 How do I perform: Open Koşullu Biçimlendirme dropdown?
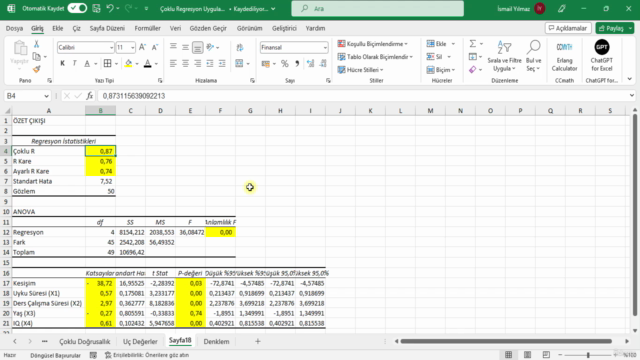pos(373,44)
